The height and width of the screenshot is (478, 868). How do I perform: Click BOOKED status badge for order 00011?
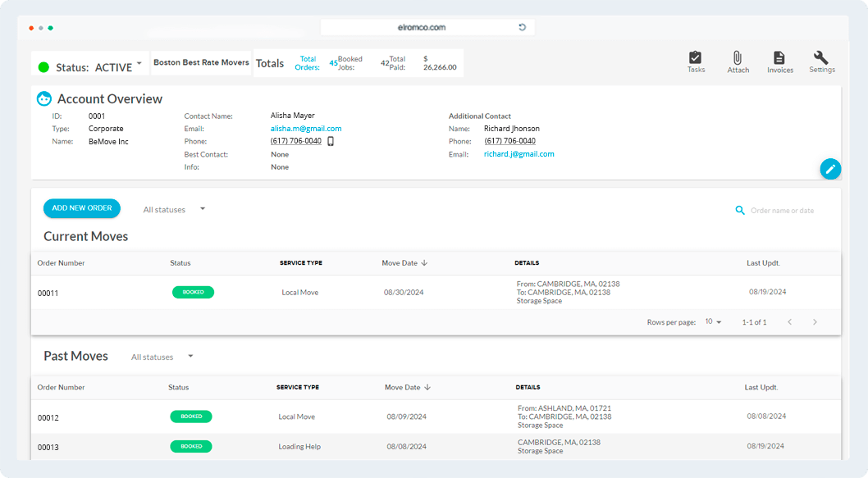[x=193, y=292]
